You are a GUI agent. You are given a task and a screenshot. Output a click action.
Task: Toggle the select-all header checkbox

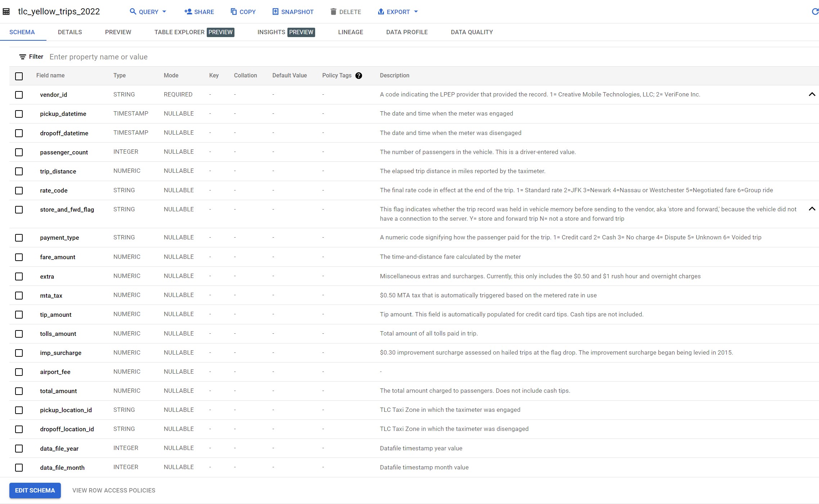click(19, 76)
